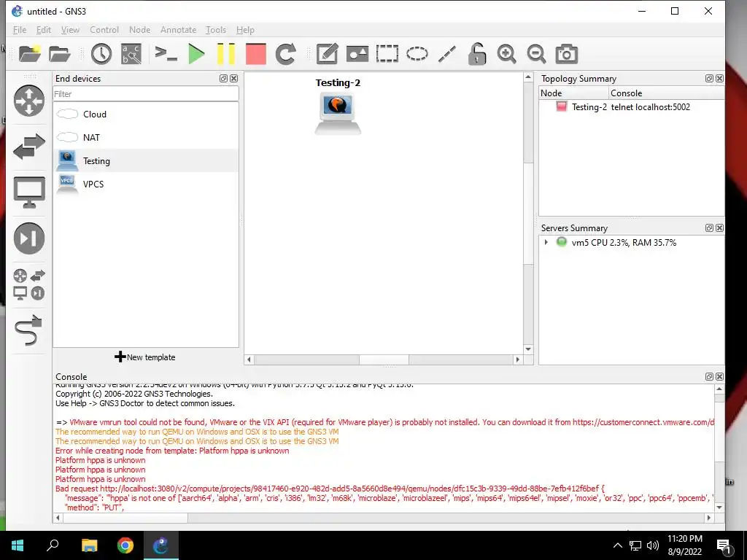
Task: Select the Draw a rectangle tool
Action: [x=387, y=54]
